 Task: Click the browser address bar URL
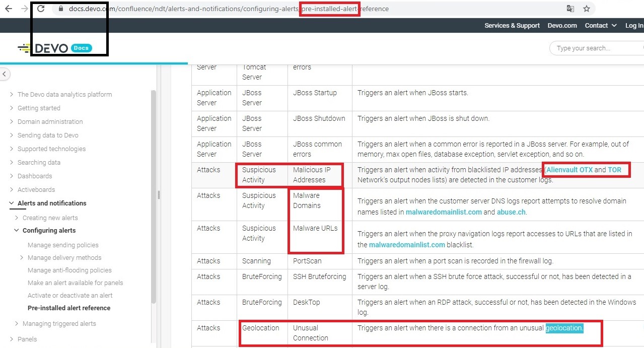pyautogui.click(x=229, y=9)
